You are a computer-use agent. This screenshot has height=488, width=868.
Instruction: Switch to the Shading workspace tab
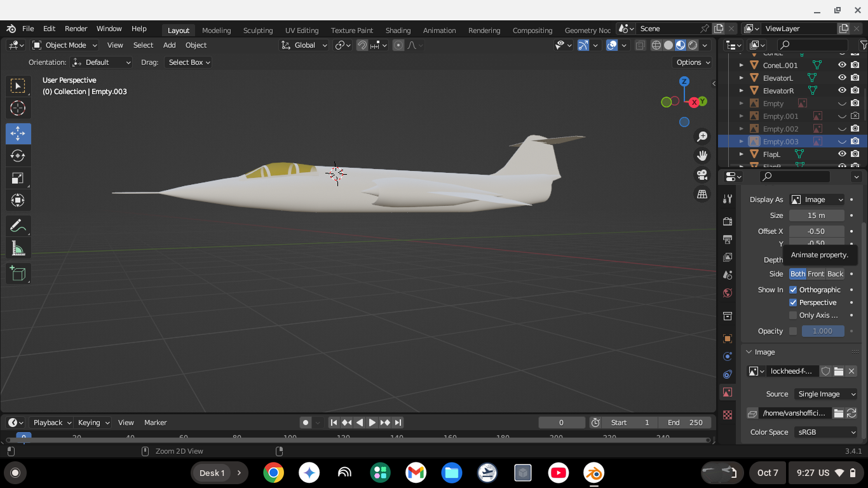[398, 30]
